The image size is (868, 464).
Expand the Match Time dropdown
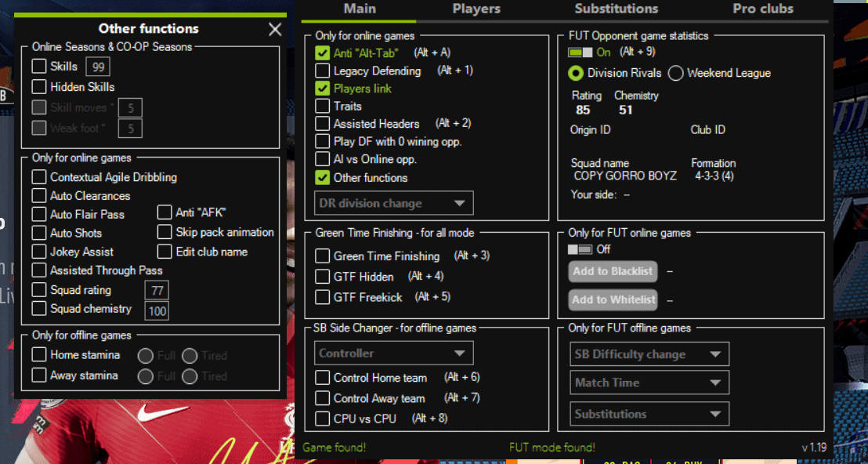pyautogui.click(x=649, y=382)
